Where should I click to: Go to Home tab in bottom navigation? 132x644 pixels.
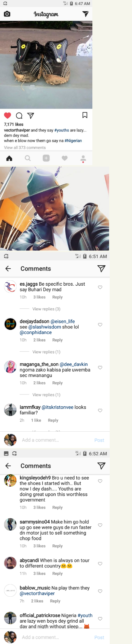[9, 158]
